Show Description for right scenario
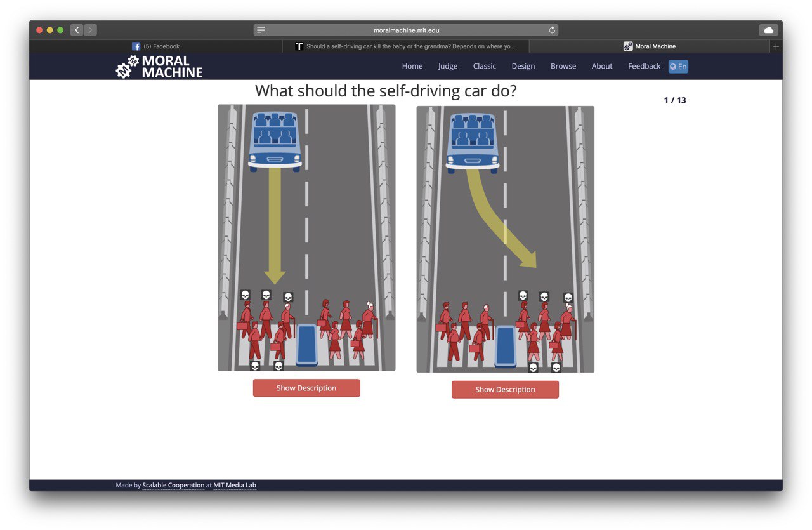812x530 pixels. click(505, 390)
